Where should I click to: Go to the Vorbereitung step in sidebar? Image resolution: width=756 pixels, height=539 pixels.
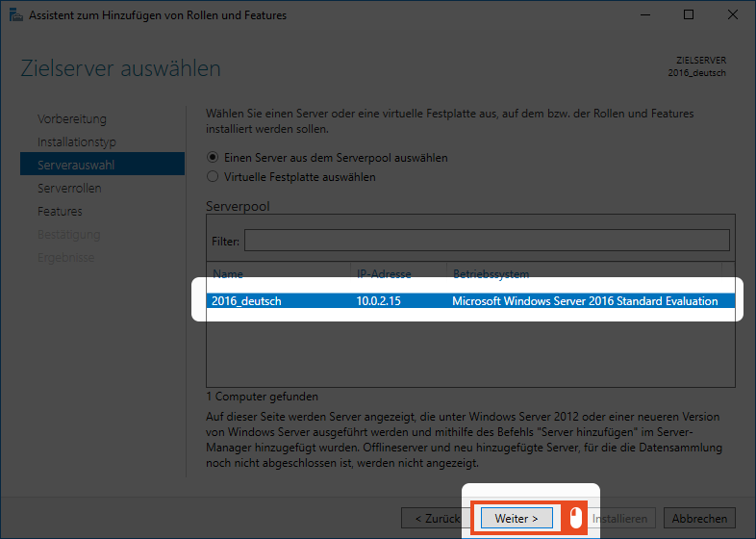tap(72, 119)
